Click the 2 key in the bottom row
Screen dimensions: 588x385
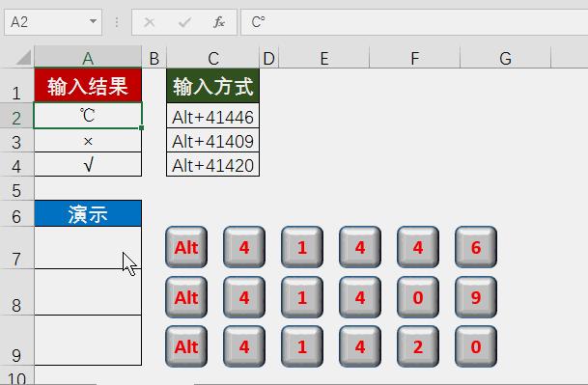click(418, 346)
